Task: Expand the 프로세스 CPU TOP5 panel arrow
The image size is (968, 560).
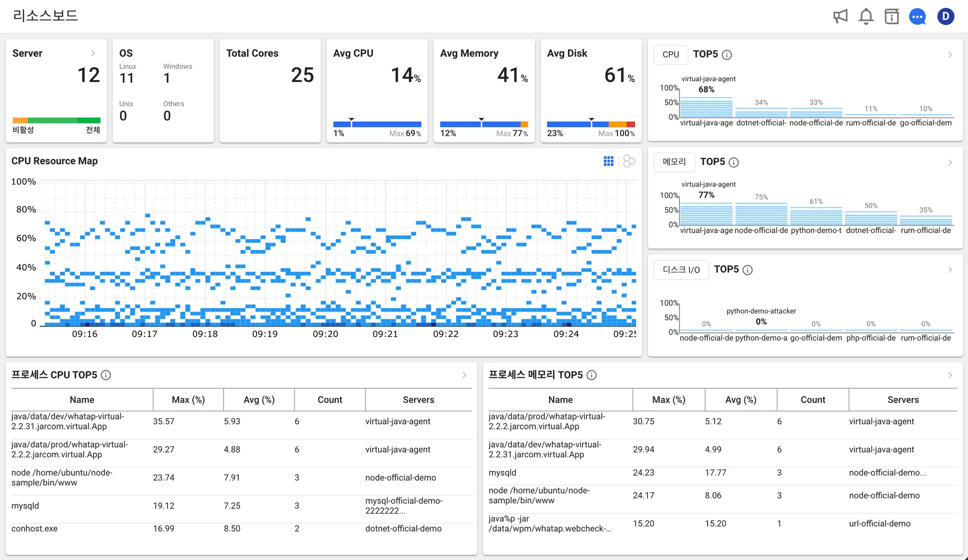Action: [x=464, y=375]
